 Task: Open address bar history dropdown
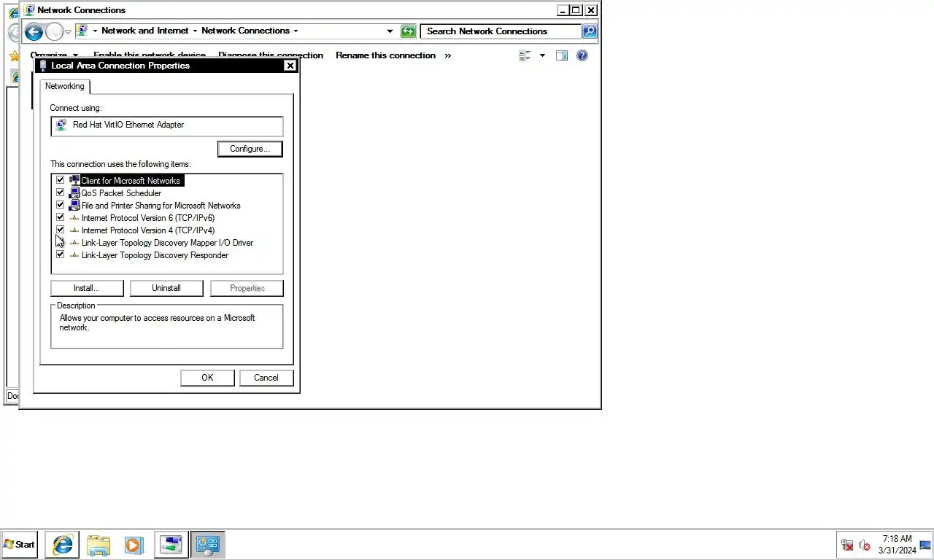(x=390, y=31)
